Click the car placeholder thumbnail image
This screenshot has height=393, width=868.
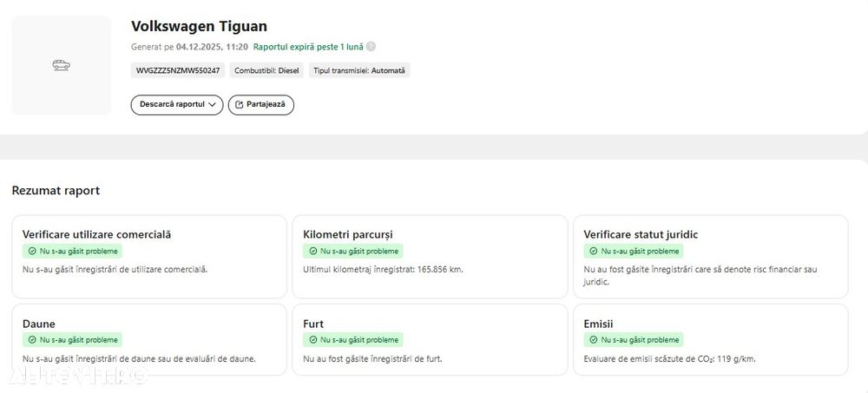[x=62, y=65]
